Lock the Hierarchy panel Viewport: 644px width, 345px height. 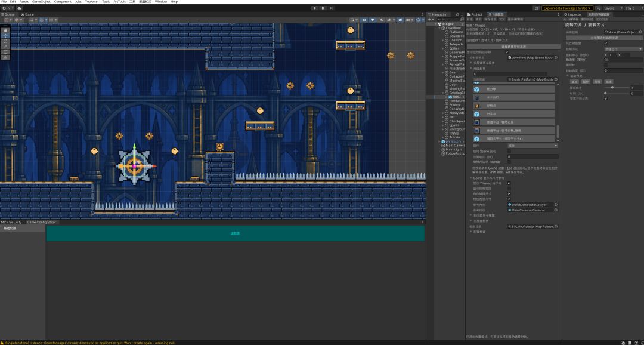(459, 14)
